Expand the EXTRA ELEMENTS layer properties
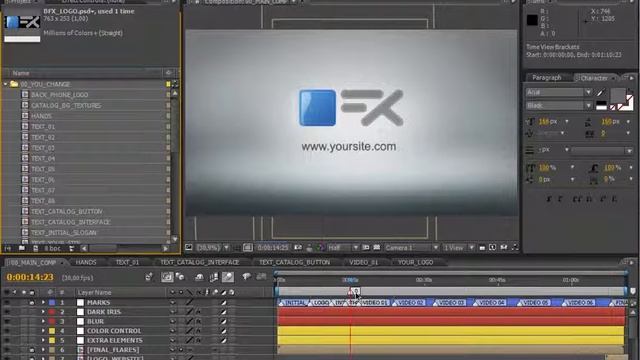Image resolution: width=640 pixels, height=360 pixels. (43, 340)
